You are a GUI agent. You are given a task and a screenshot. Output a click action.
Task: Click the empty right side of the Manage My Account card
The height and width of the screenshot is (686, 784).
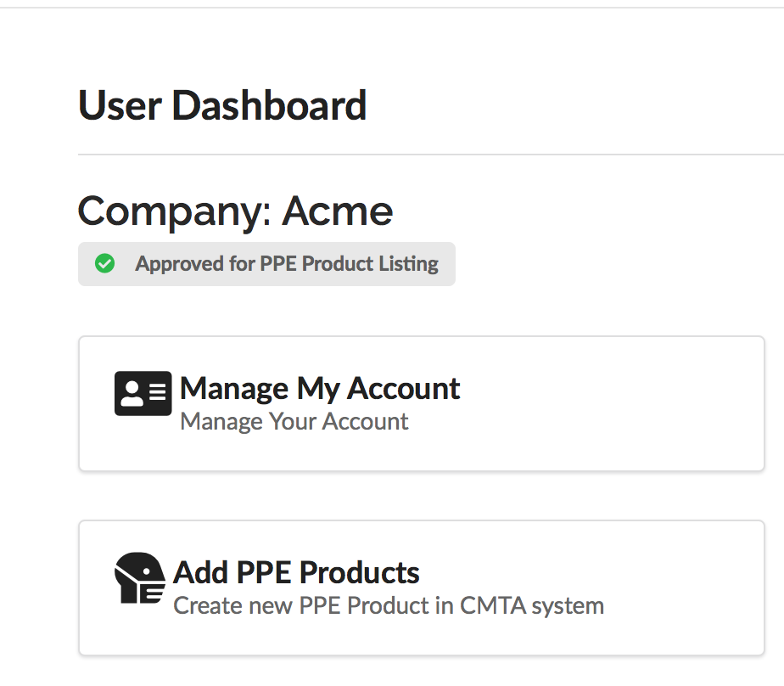(x=610, y=403)
